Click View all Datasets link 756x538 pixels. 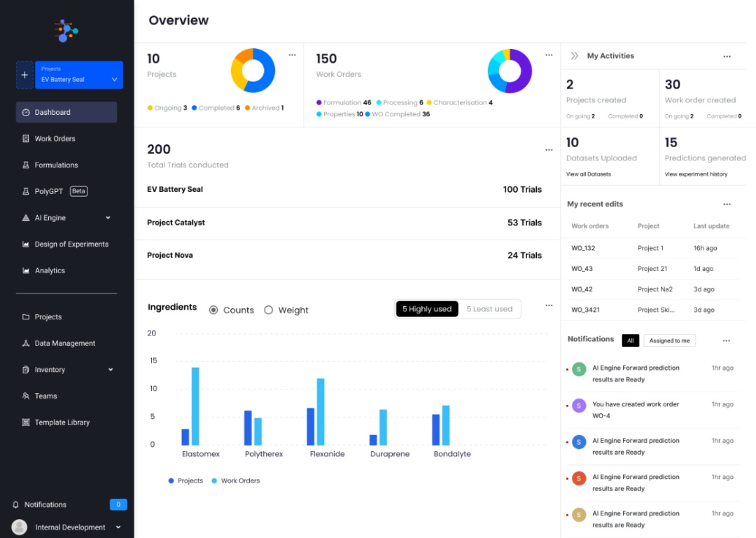coord(588,174)
